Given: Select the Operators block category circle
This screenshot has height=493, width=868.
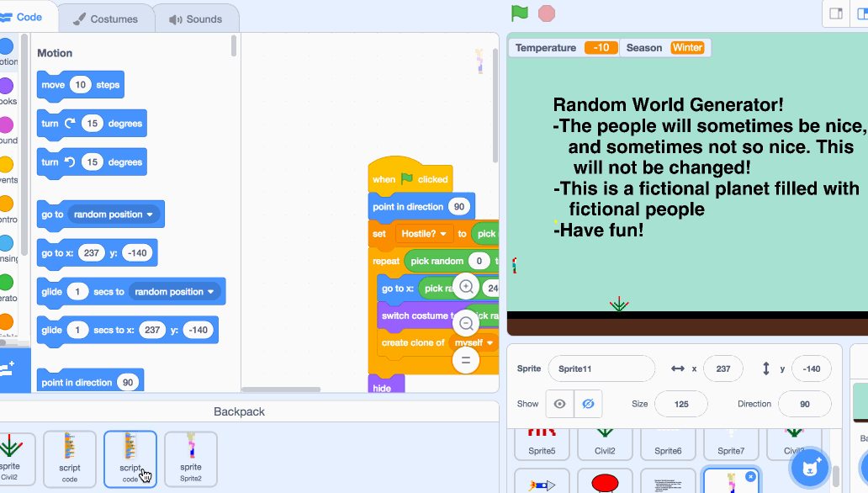Looking at the screenshot, I should pyautogui.click(x=6, y=283).
